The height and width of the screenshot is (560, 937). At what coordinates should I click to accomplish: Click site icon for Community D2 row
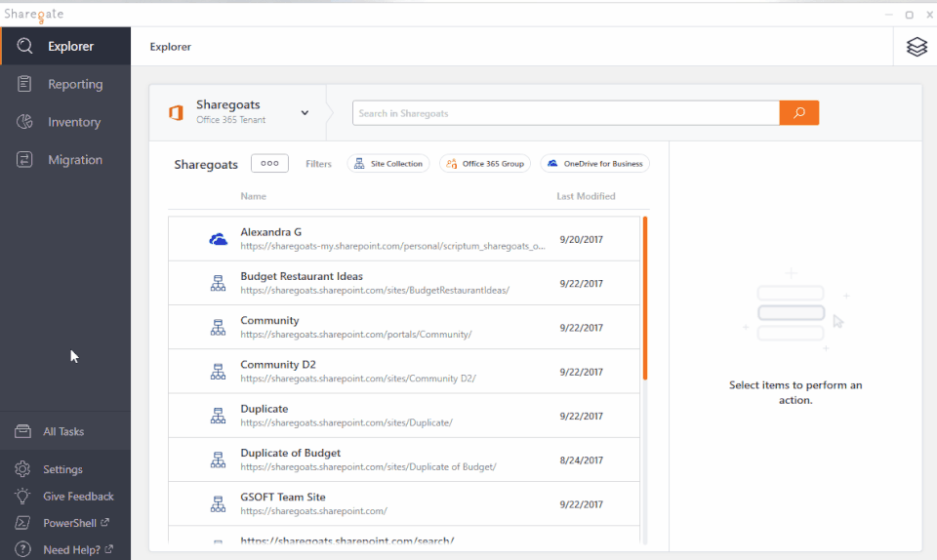(x=218, y=372)
